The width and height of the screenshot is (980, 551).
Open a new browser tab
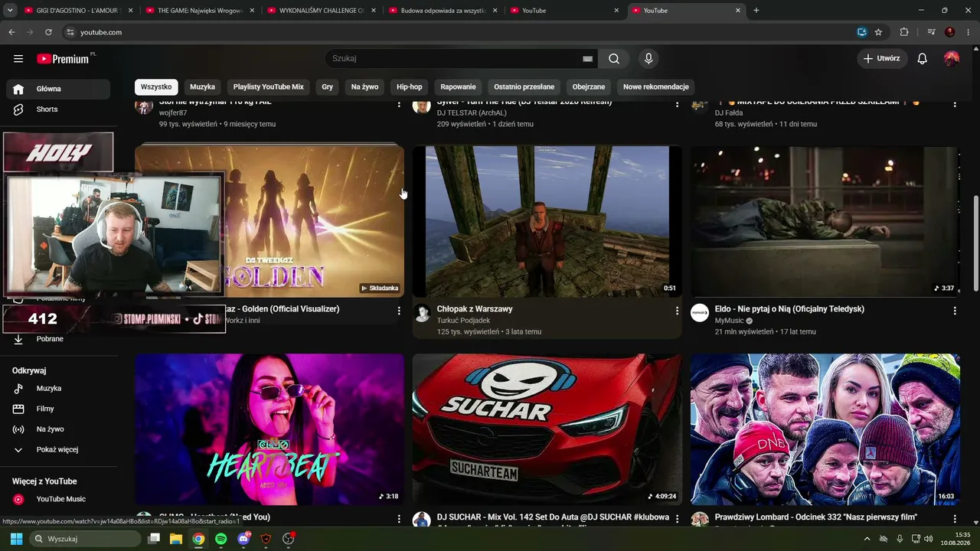tap(756, 11)
